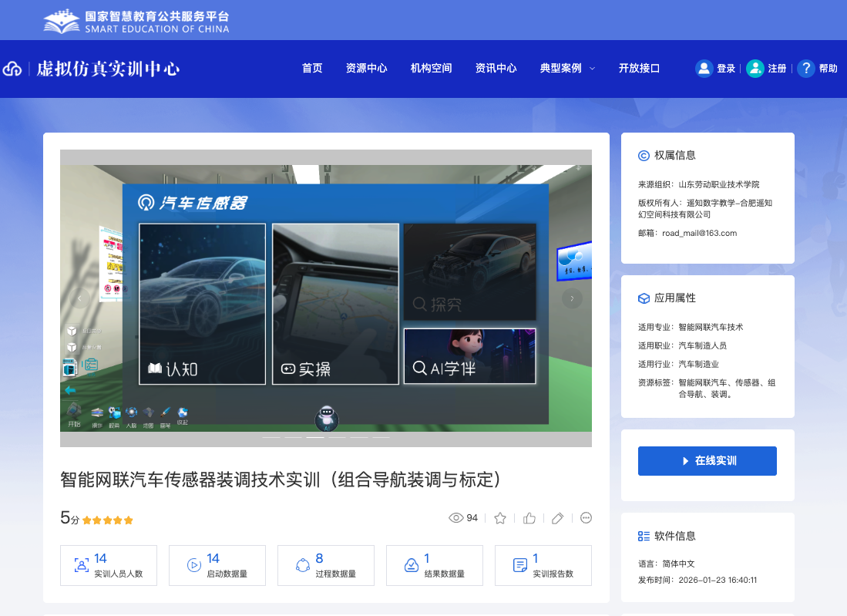This screenshot has height=616, width=847.
Task: Click the cloud icon beside 虚拟仿真实训中心
Action: [x=12, y=69]
